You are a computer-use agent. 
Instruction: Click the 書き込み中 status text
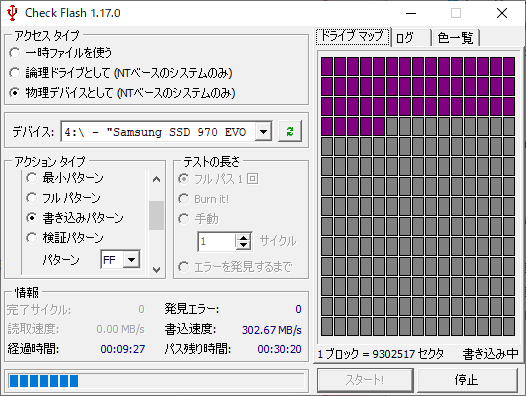[490, 354]
